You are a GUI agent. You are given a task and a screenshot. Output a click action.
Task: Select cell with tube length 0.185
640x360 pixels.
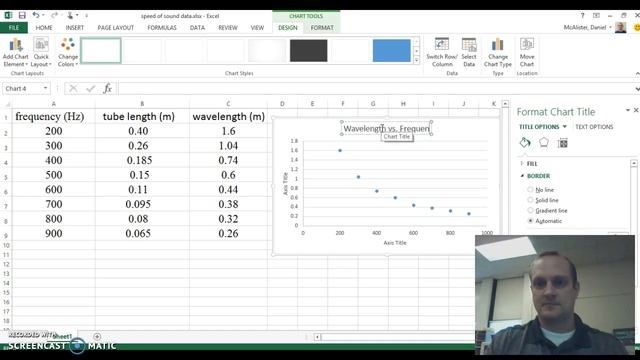pyautogui.click(x=142, y=160)
